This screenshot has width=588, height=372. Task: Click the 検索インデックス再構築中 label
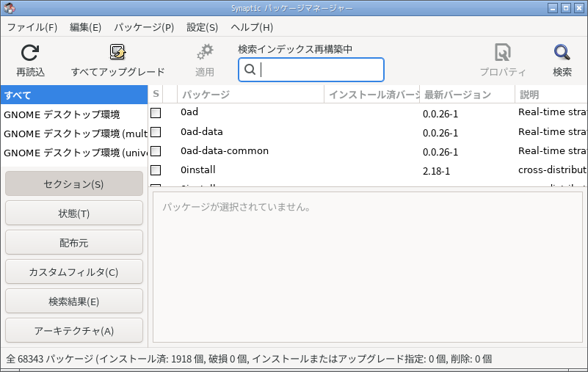pos(295,49)
